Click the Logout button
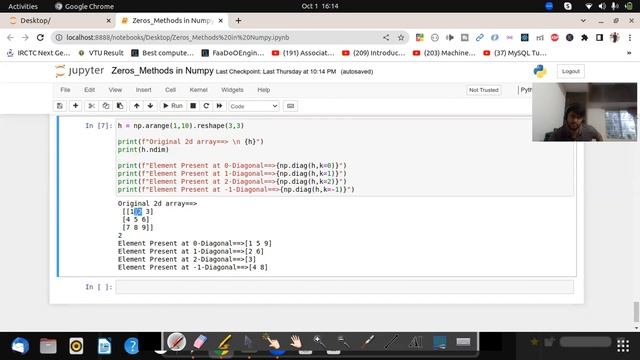Image resolution: width=640 pixels, height=360 pixels. (571, 71)
